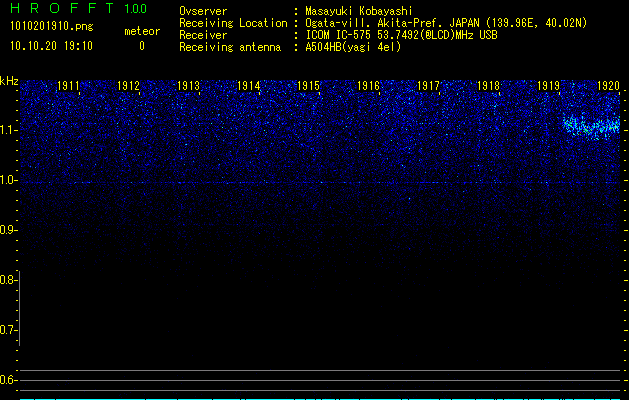This screenshot has width=629, height=400.
Task: Click the 1913 time marker
Action: tap(188, 86)
